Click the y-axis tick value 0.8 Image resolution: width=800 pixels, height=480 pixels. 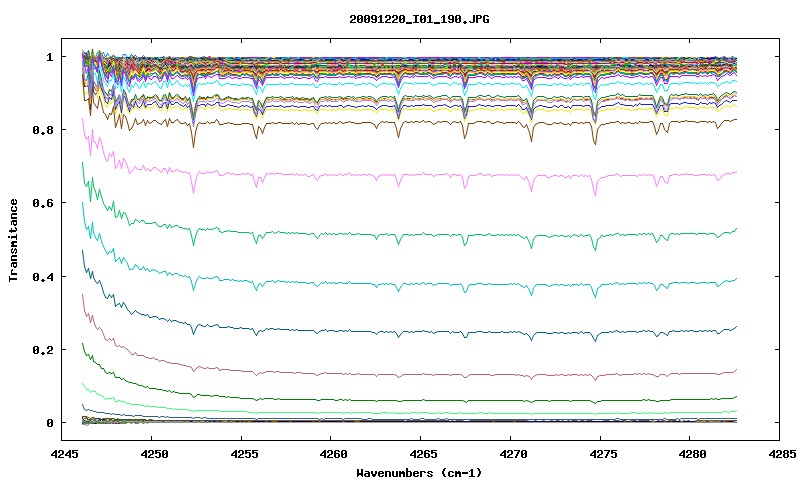click(42, 130)
